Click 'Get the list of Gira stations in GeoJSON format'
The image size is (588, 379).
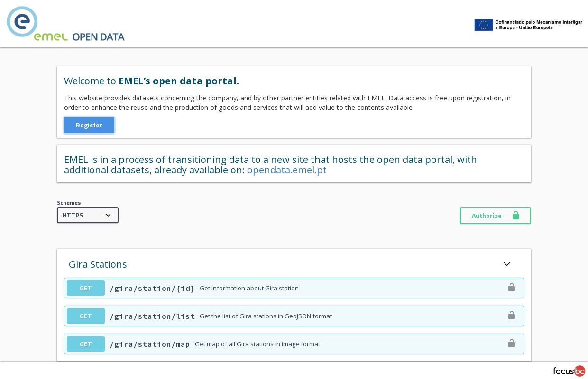point(266,316)
